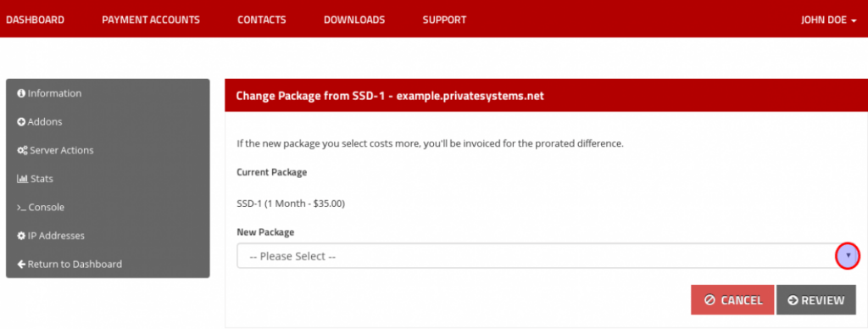Open the Support menu item
868x329 pixels.
coord(444,20)
